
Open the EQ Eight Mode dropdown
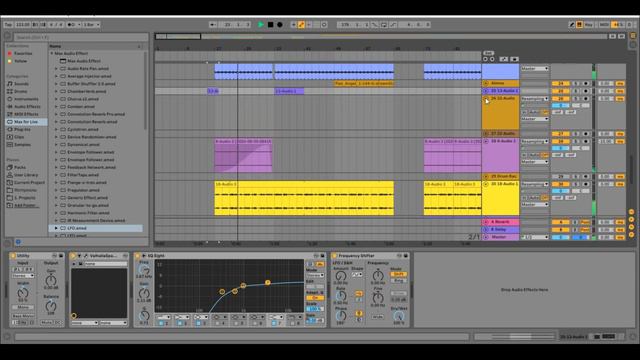315,275
